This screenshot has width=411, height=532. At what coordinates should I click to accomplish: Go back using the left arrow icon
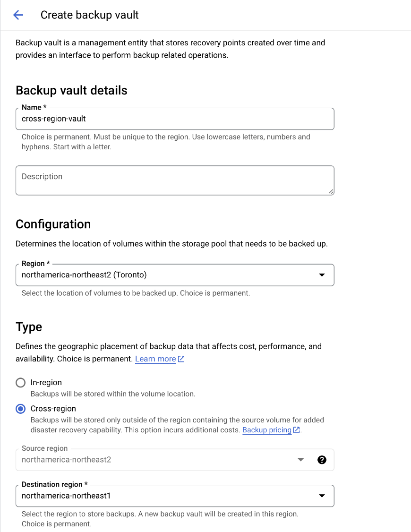18,15
